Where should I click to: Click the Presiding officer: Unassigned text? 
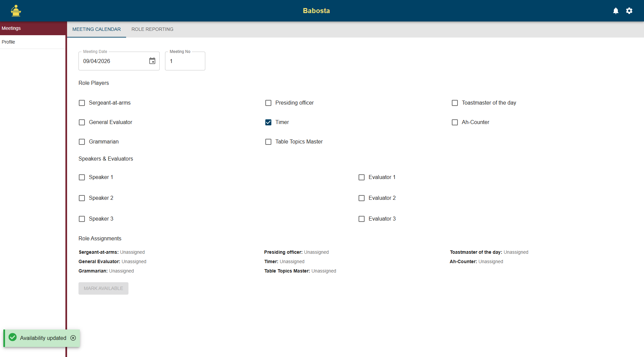click(x=297, y=252)
